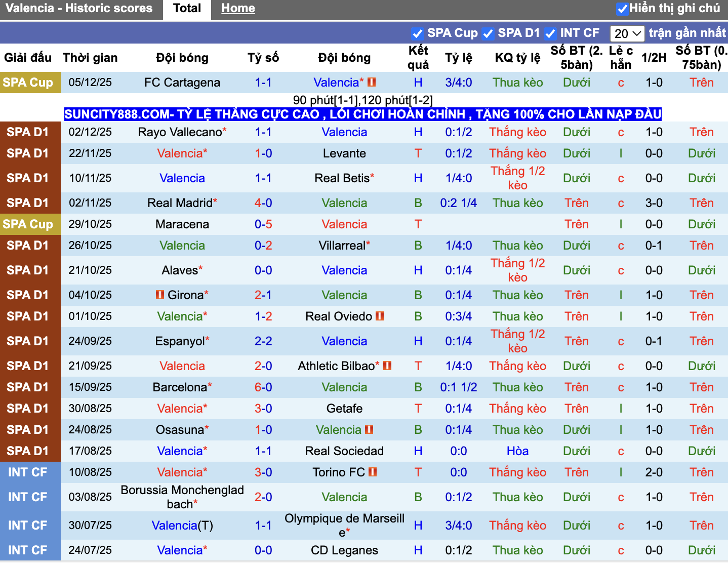This screenshot has height=565, width=728.
Task: Click red card icon in Osasuna match row
Action: pyautogui.click(x=369, y=429)
